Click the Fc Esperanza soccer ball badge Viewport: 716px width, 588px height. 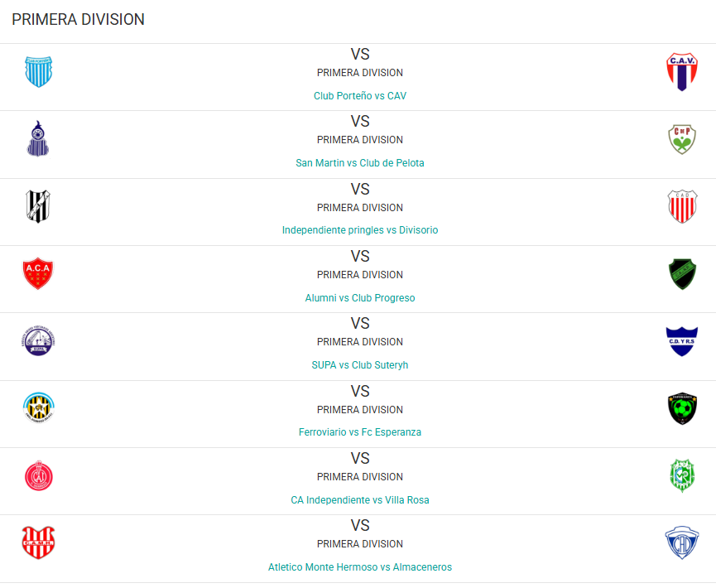pos(682,408)
